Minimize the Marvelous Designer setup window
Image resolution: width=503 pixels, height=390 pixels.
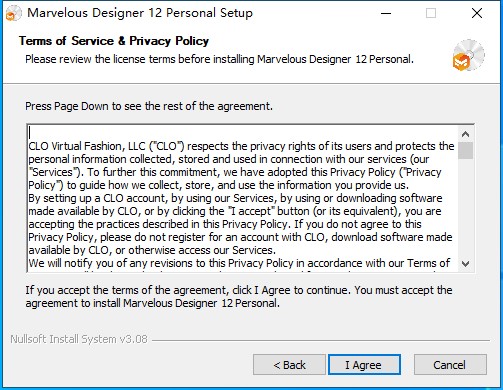[386, 13]
